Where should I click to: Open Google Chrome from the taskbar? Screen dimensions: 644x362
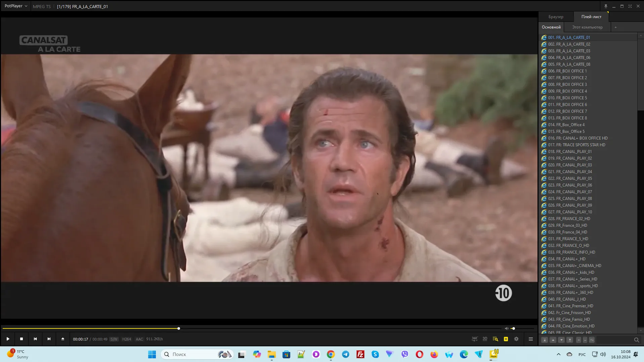click(331, 354)
